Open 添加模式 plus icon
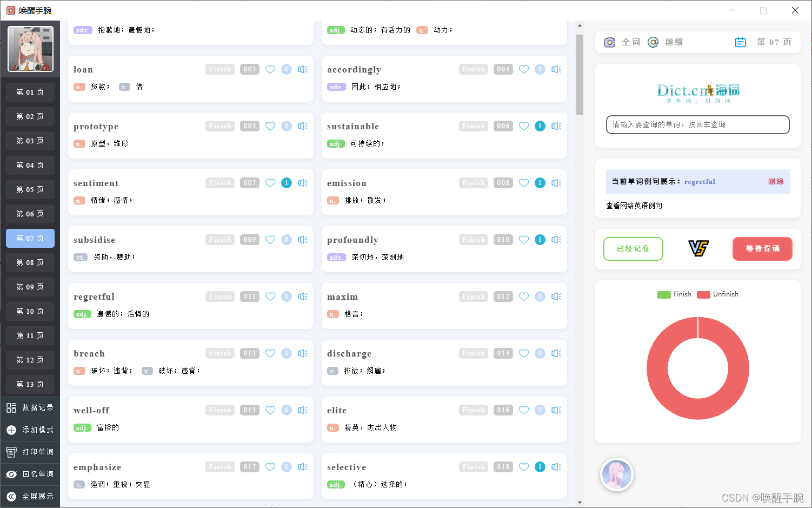 pos(11,430)
